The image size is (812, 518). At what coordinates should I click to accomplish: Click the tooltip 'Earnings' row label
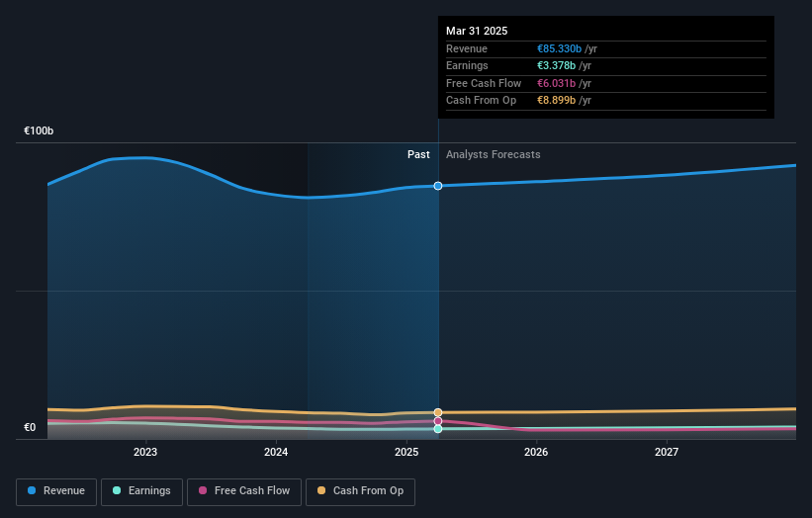tap(467, 65)
